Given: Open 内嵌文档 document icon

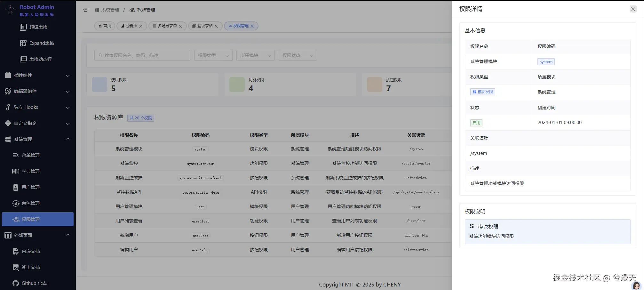Looking at the screenshot, I should click(15, 251).
